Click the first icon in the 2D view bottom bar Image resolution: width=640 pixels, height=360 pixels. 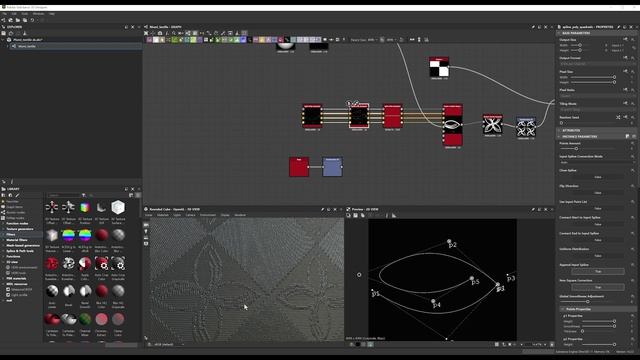pos(352,344)
